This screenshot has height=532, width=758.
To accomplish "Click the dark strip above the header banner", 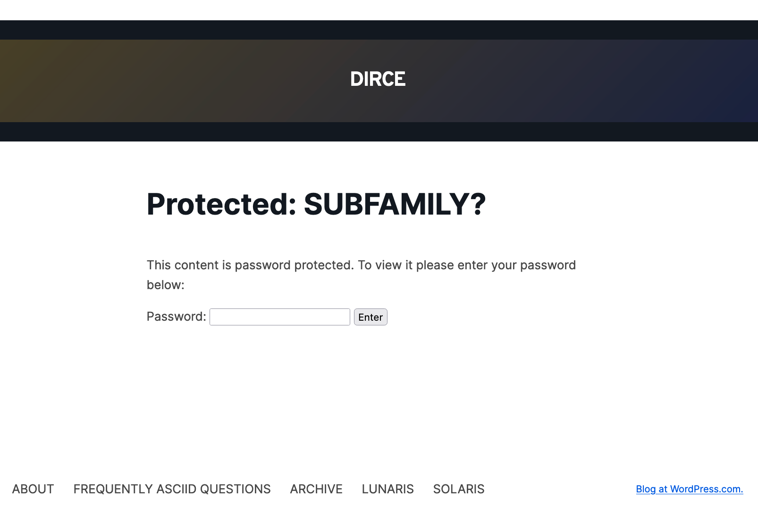I will click(378, 30).
